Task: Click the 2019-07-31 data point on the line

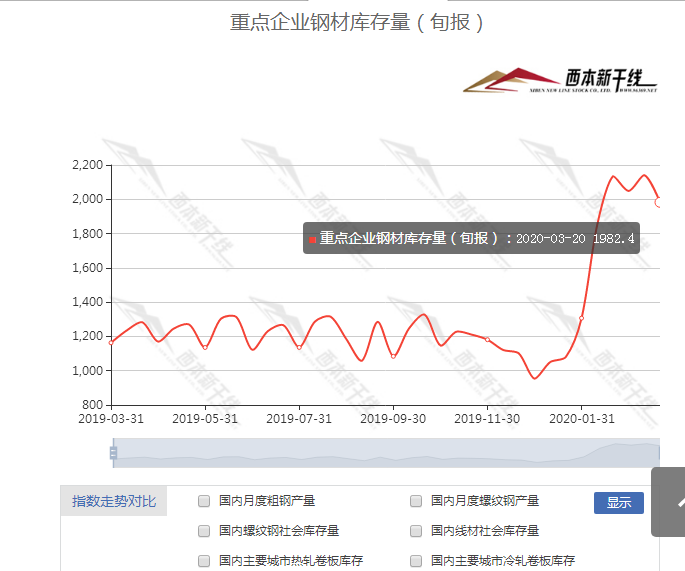Action: click(299, 348)
